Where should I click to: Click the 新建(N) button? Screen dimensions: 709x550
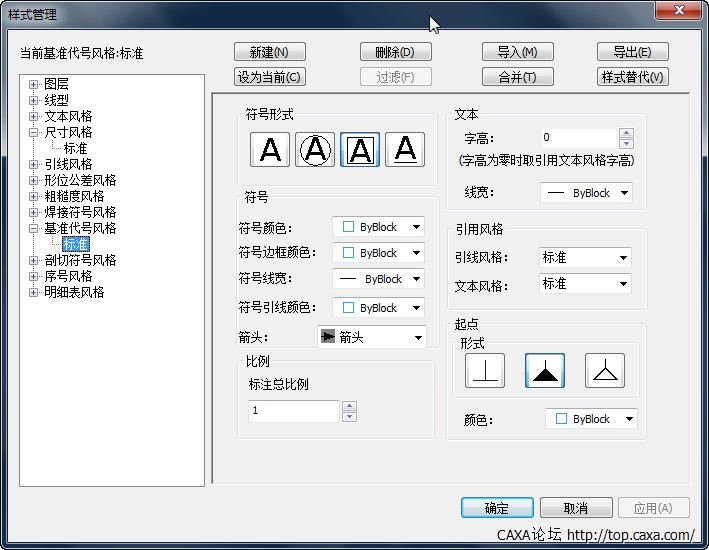(x=269, y=52)
